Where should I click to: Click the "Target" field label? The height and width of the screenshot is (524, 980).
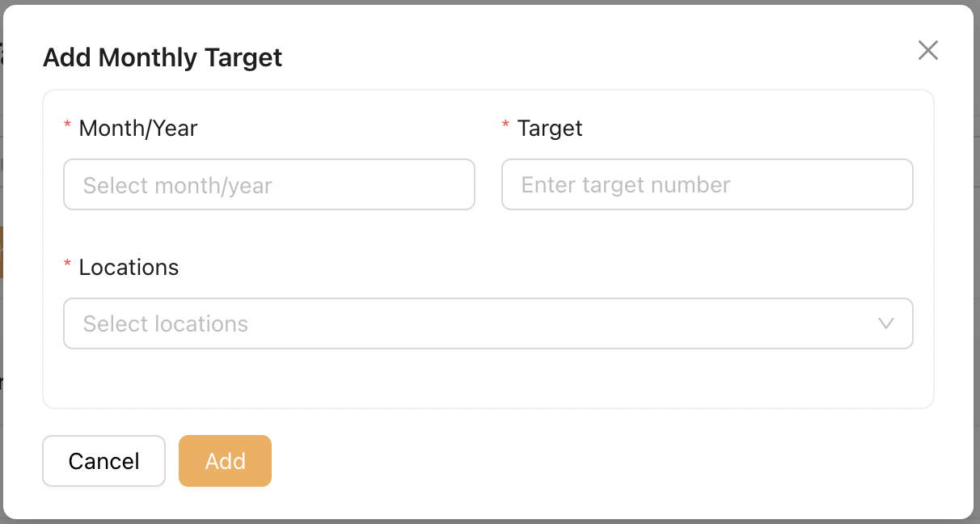coord(550,128)
